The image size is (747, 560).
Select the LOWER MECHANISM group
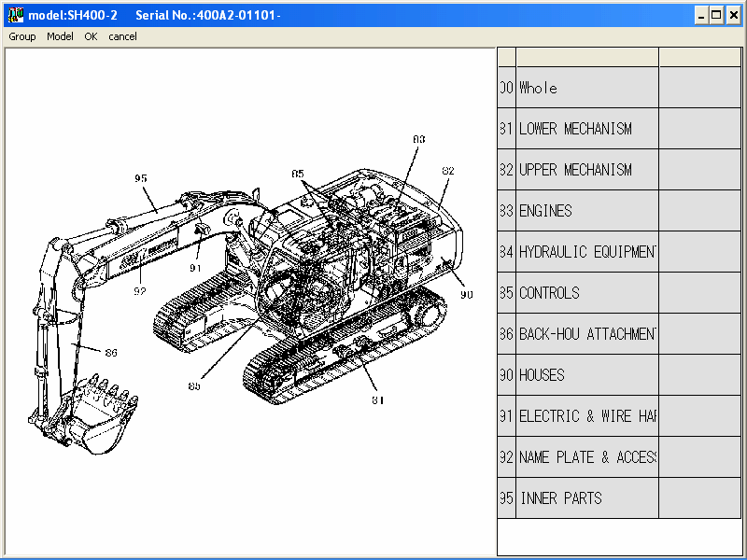tap(579, 128)
